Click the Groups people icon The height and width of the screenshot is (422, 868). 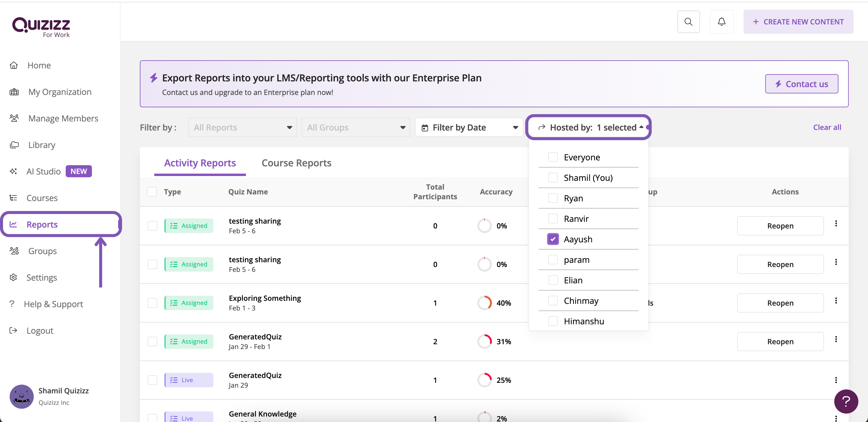(x=14, y=251)
